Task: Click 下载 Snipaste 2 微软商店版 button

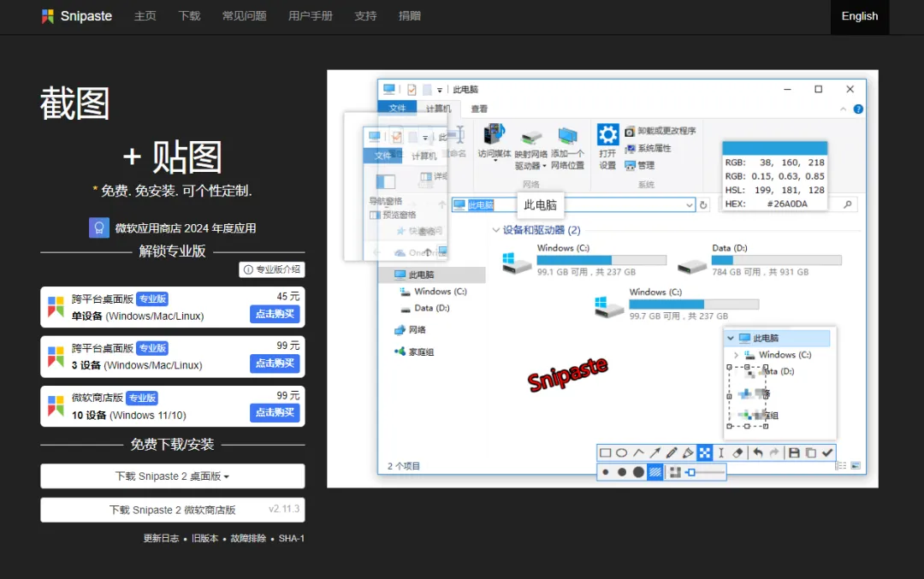Action: [x=173, y=510]
